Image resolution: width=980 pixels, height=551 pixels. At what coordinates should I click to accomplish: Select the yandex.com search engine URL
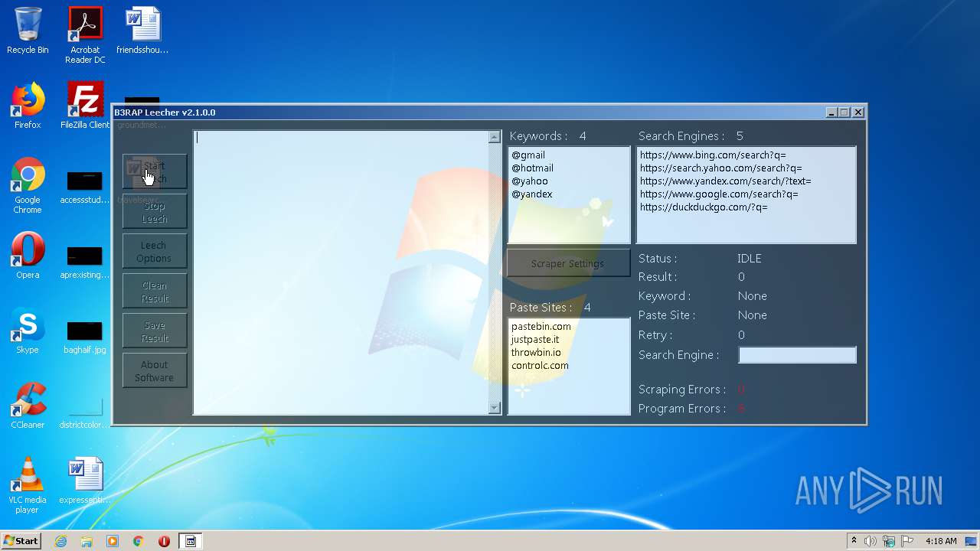click(x=725, y=181)
